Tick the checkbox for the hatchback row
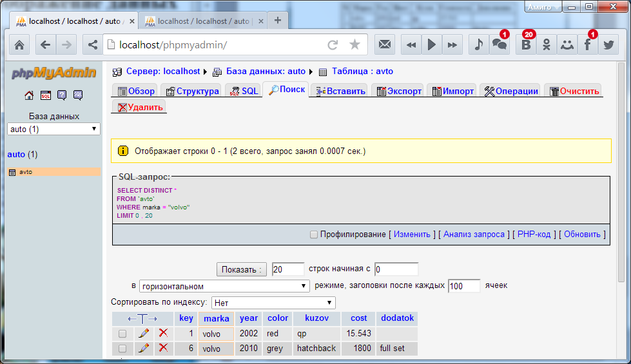This screenshot has width=631, height=364. tap(122, 349)
